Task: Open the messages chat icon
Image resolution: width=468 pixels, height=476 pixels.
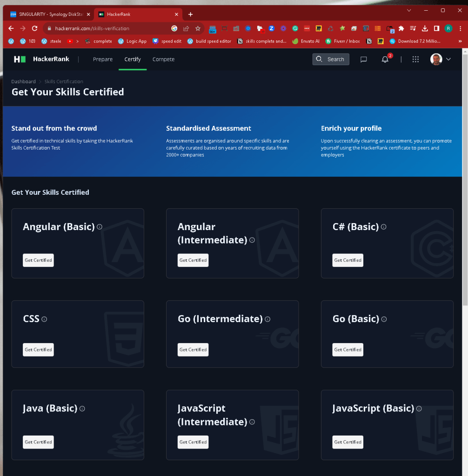Action: [363, 59]
